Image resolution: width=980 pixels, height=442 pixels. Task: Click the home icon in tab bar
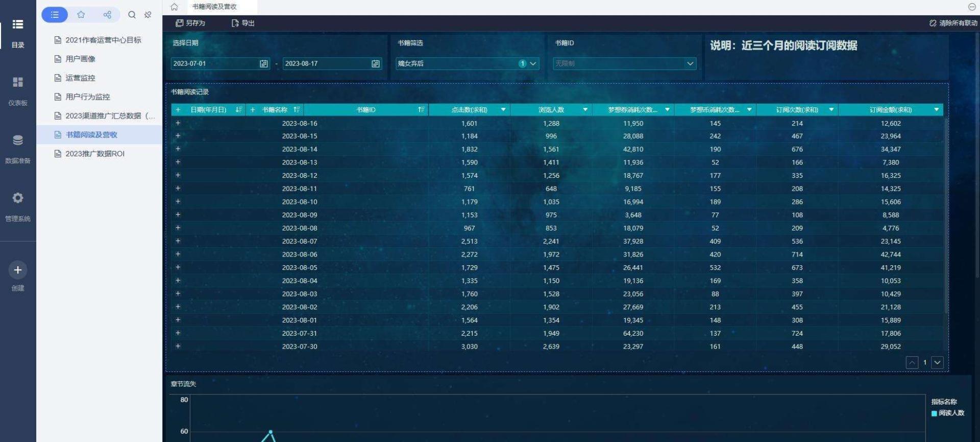coord(174,7)
